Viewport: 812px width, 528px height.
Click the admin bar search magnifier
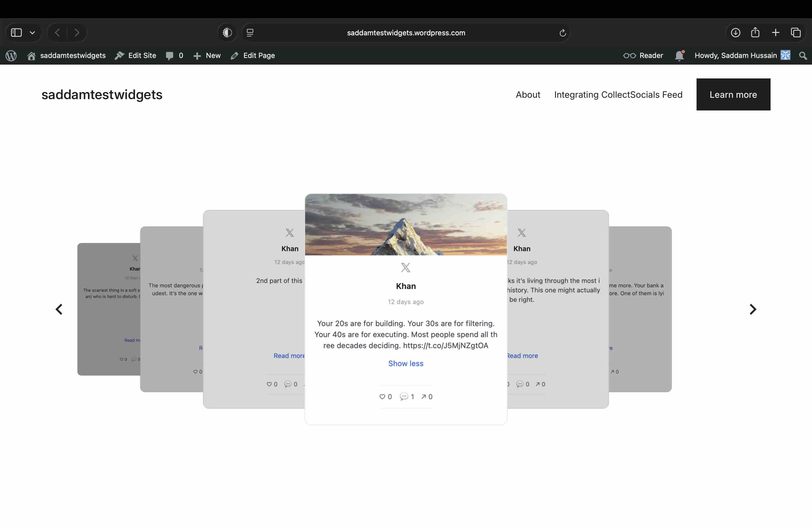pos(803,56)
